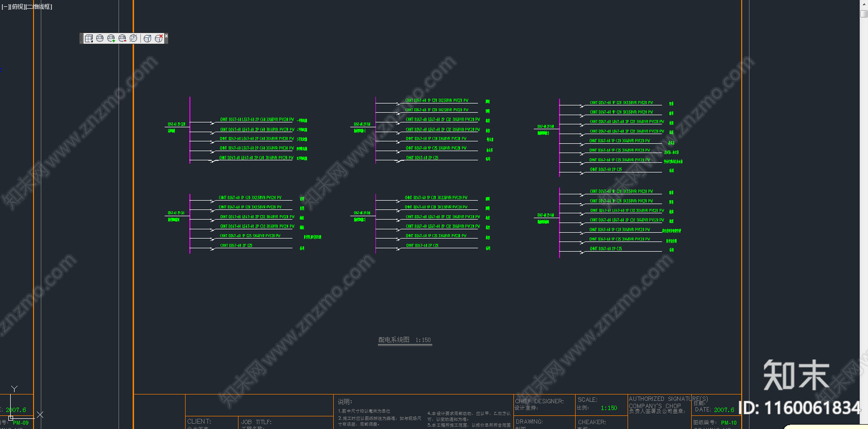The height and width of the screenshot is (429, 868).
Task: Select the green 1:150 SCALE value
Action: 609,408
